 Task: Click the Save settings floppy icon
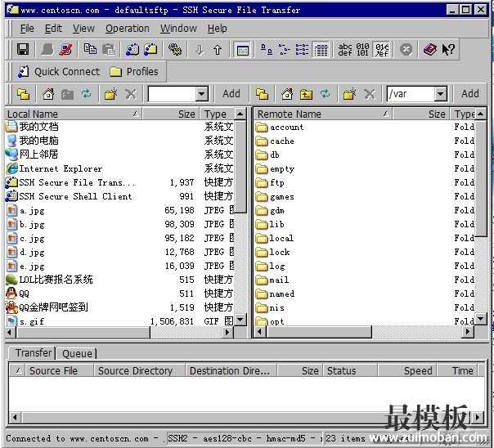tap(23, 49)
